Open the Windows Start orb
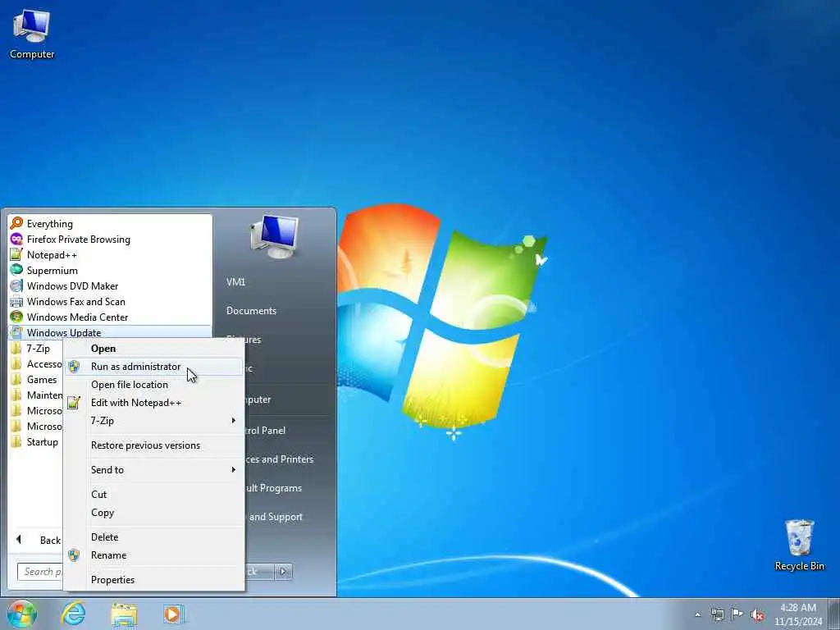The height and width of the screenshot is (630, 840). [22, 614]
